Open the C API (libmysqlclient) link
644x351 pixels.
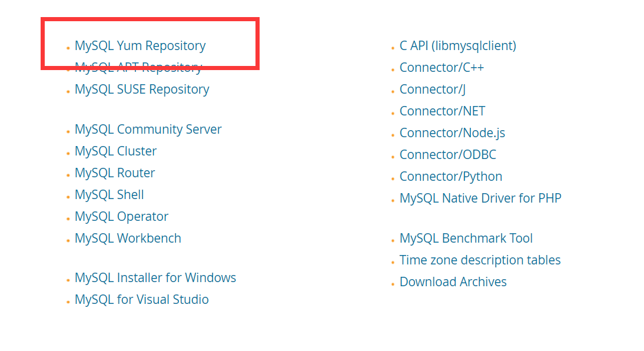pos(457,45)
